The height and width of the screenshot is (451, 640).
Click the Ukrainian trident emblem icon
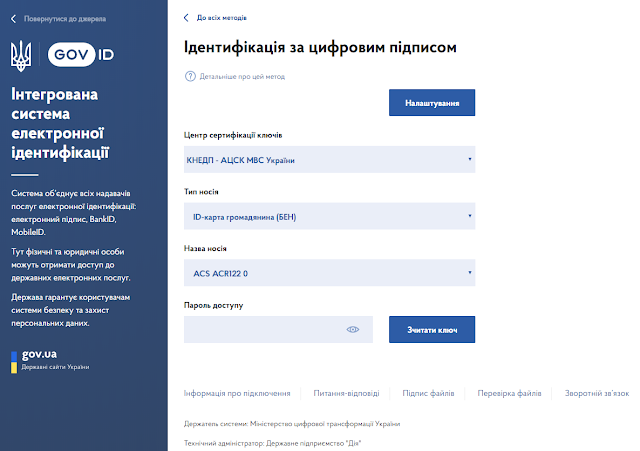pos(20,55)
